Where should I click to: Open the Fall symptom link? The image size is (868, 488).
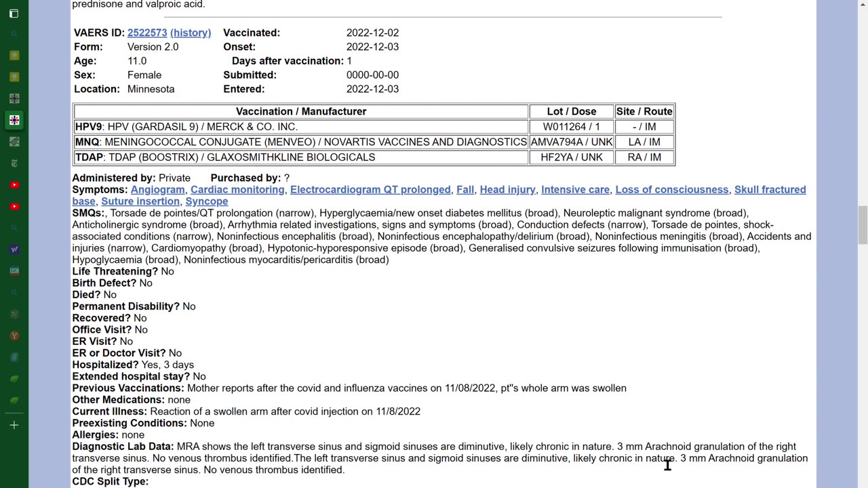point(465,190)
